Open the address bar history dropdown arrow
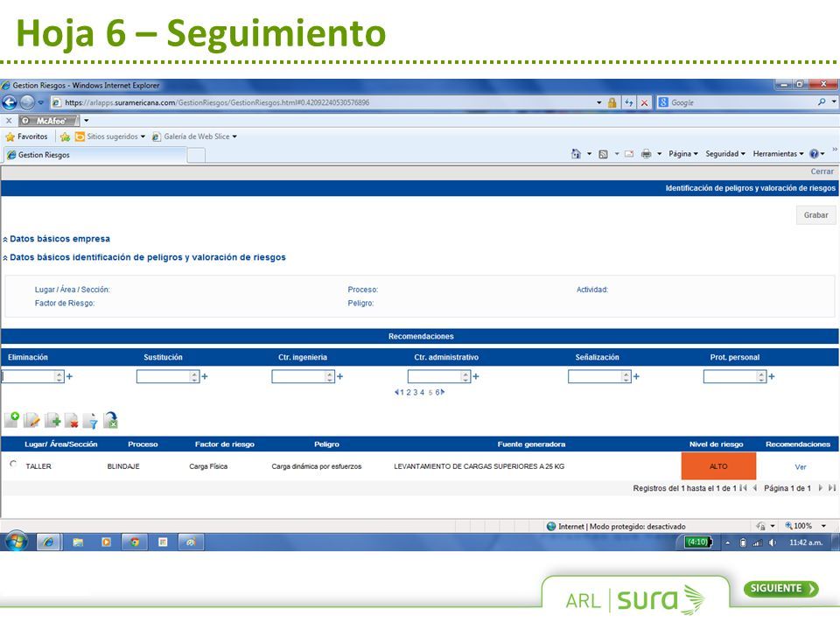 (598, 102)
